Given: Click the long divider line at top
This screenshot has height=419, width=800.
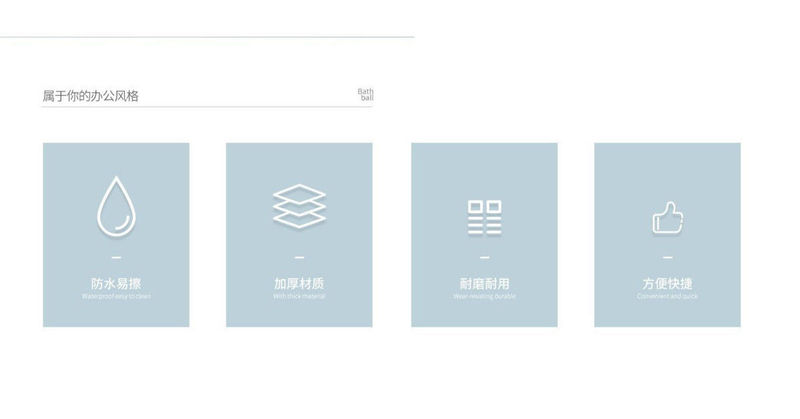Looking at the screenshot, I should (207, 37).
